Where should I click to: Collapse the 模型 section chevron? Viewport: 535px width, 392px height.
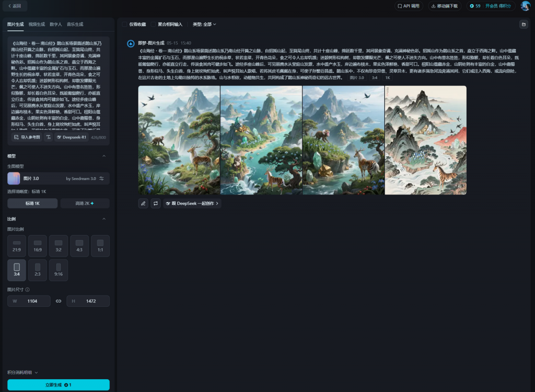pyautogui.click(x=104, y=156)
